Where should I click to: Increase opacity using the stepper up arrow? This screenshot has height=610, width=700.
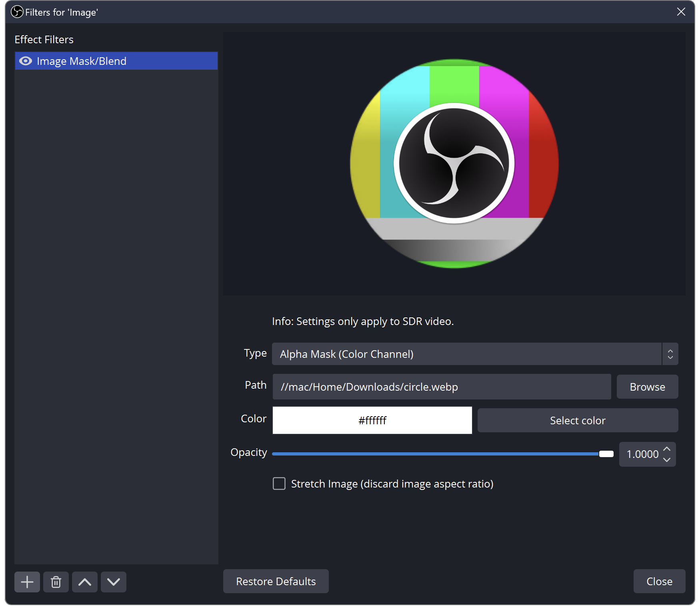coord(666,449)
